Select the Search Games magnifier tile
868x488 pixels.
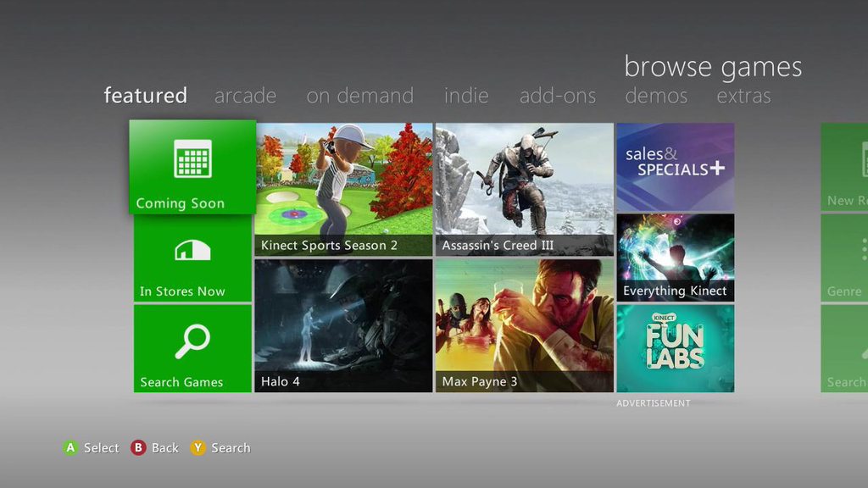point(192,348)
